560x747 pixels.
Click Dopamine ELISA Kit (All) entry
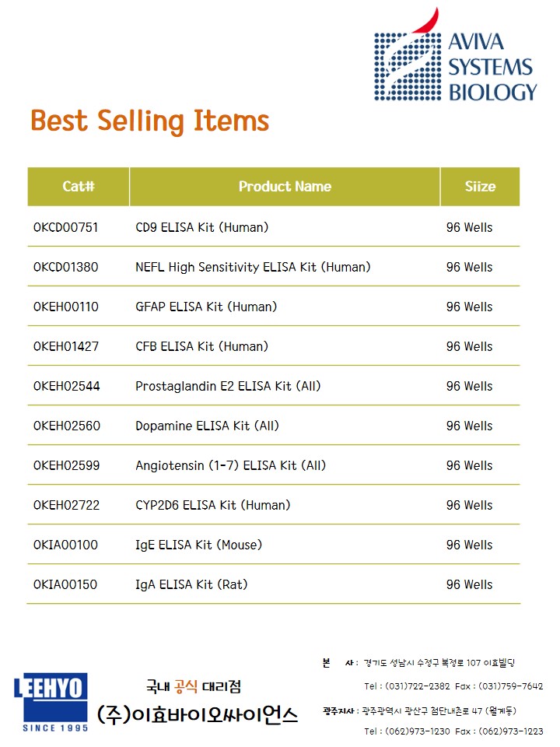tap(207, 426)
